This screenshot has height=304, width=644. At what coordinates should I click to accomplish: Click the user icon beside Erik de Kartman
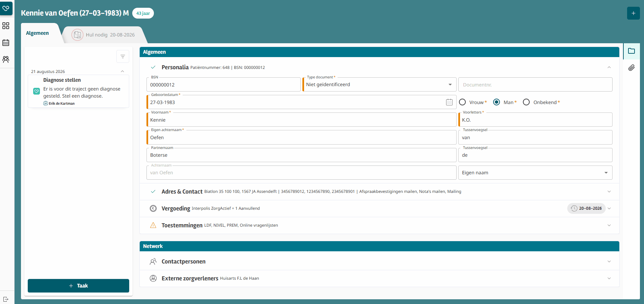click(x=46, y=103)
